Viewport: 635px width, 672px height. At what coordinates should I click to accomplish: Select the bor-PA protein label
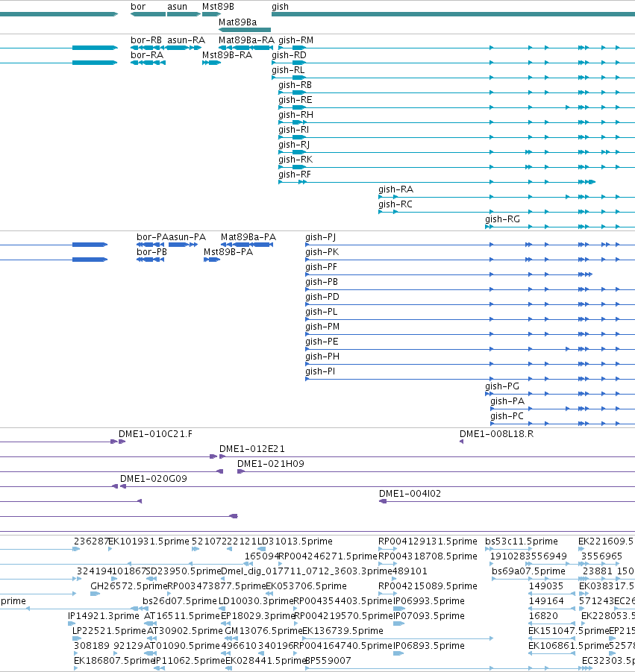(x=152, y=237)
